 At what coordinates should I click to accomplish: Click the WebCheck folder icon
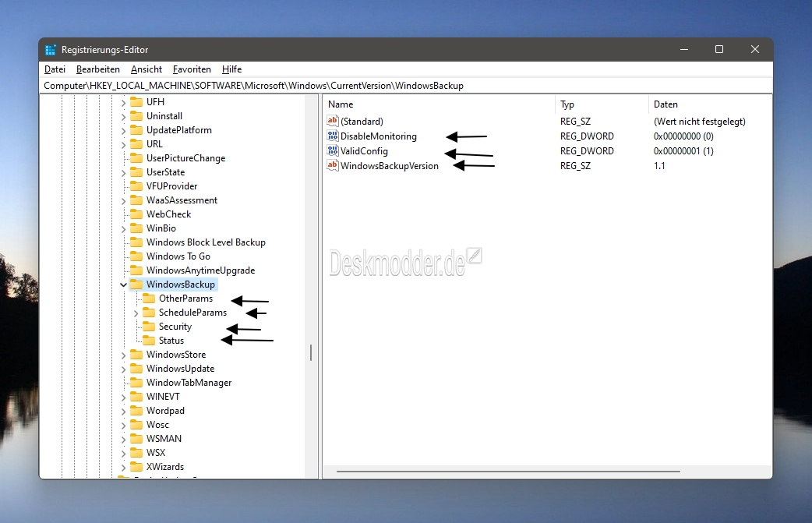[136, 214]
